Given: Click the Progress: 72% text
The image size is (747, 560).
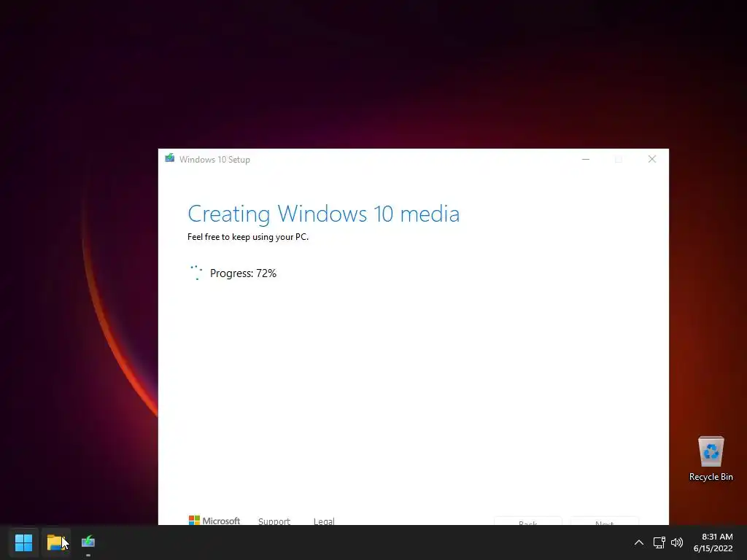Looking at the screenshot, I should point(243,273).
